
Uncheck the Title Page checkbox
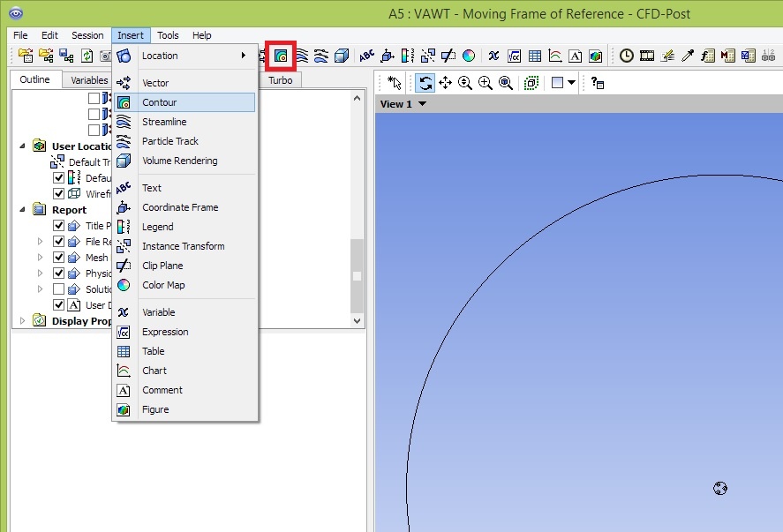58,226
